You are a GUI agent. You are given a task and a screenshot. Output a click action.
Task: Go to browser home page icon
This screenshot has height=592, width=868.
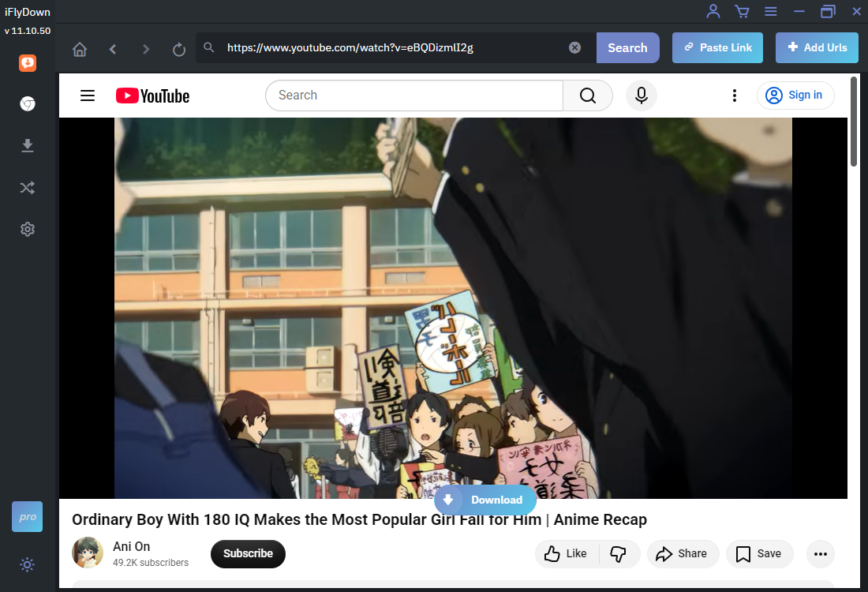pyautogui.click(x=80, y=49)
